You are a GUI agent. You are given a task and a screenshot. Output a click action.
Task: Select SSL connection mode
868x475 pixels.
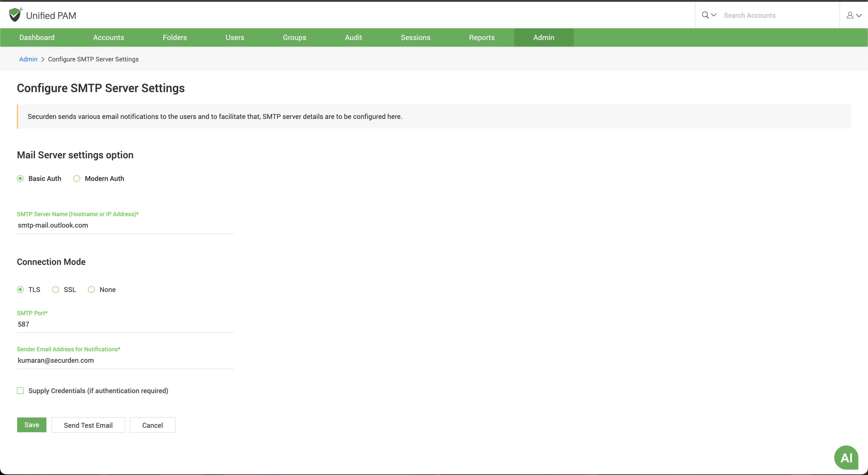[x=56, y=290]
